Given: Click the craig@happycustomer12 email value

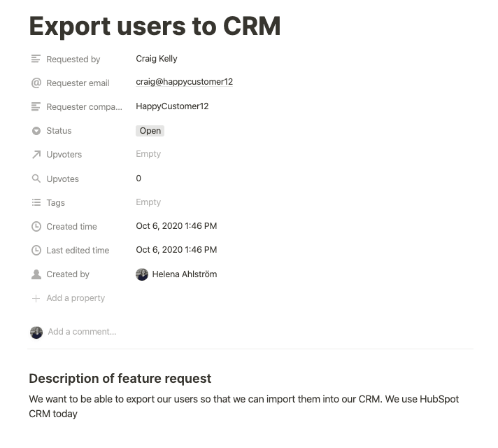Looking at the screenshot, I should [x=184, y=82].
